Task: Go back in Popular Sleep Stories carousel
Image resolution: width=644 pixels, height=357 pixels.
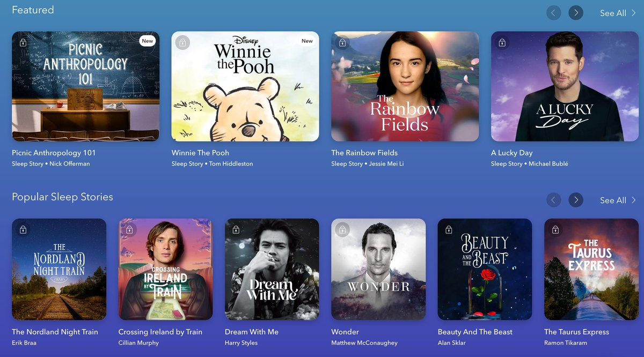Action: (553, 200)
